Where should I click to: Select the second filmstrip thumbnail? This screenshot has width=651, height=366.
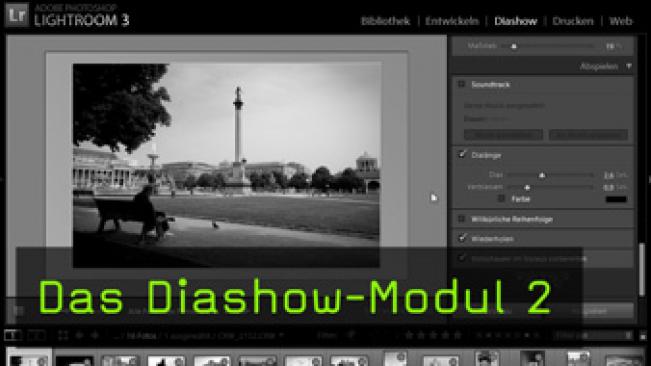[x=75, y=360]
